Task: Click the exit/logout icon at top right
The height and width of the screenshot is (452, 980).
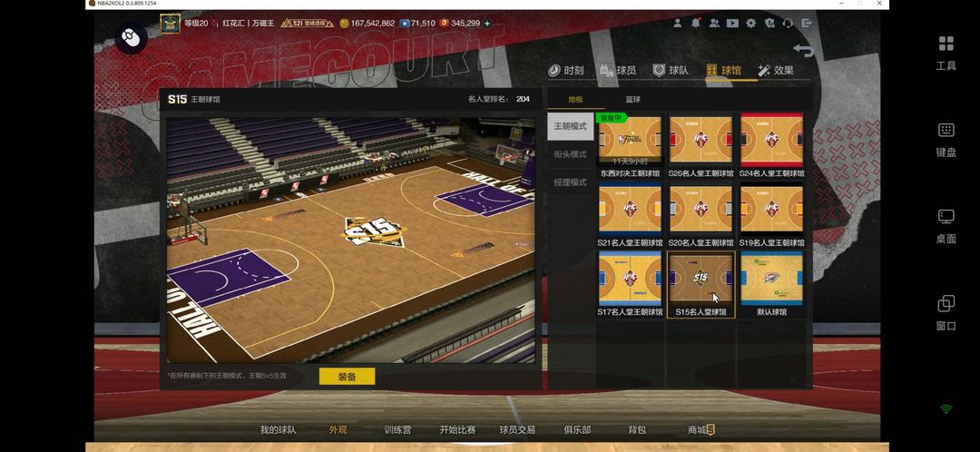Action: (x=805, y=24)
